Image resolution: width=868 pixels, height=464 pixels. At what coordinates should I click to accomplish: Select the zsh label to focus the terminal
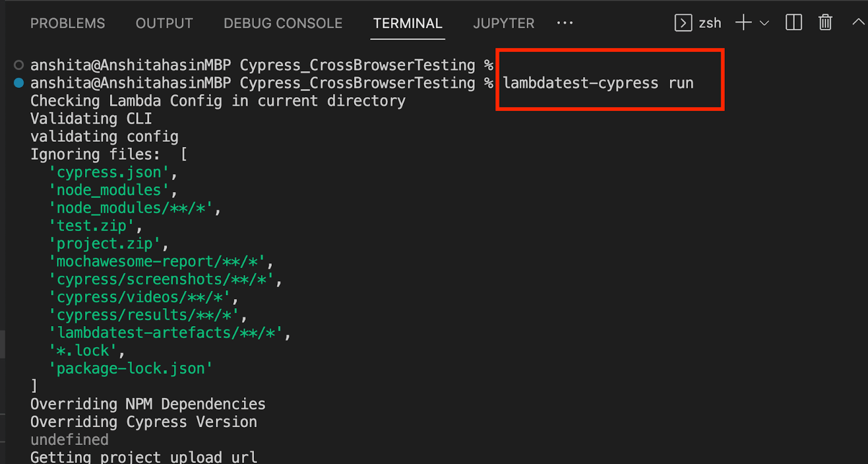[x=709, y=23]
